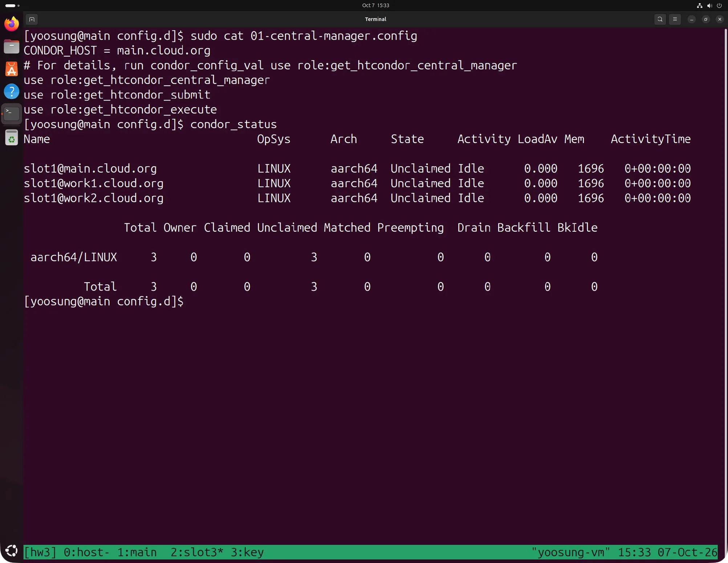Open the Help icon in the dock
728x563 pixels.
[12, 92]
